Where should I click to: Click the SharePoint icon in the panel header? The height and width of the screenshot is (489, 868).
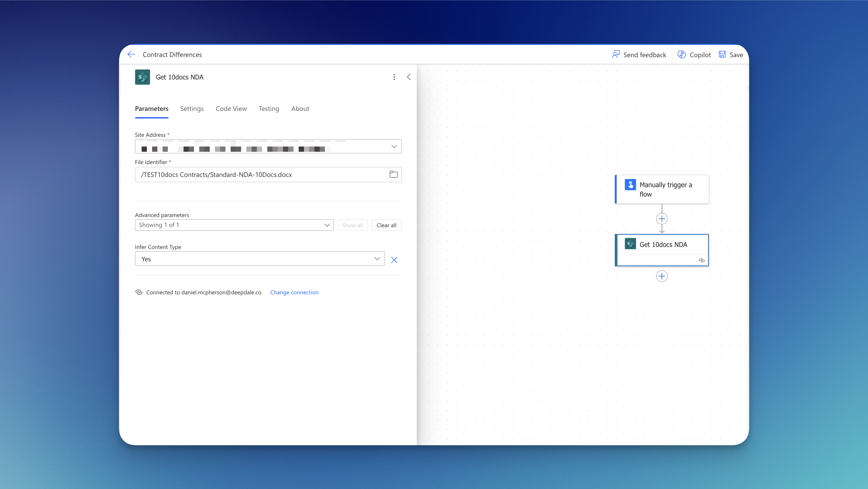(x=142, y=77)
